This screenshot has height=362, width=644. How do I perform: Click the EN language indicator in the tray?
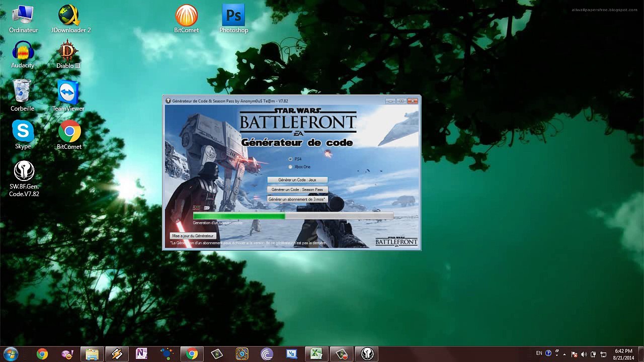pyautogui.click(x=539, y=353)
